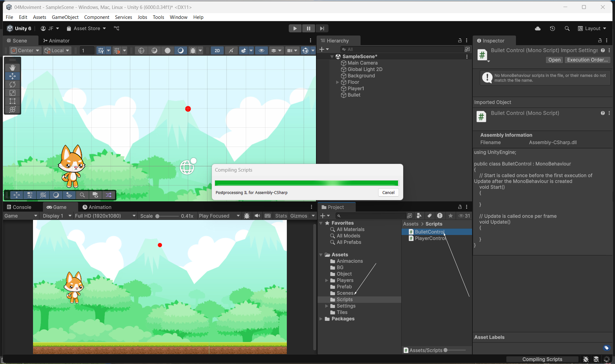
Task: Toggle 2D mode in Scene view
Action: 217,51
